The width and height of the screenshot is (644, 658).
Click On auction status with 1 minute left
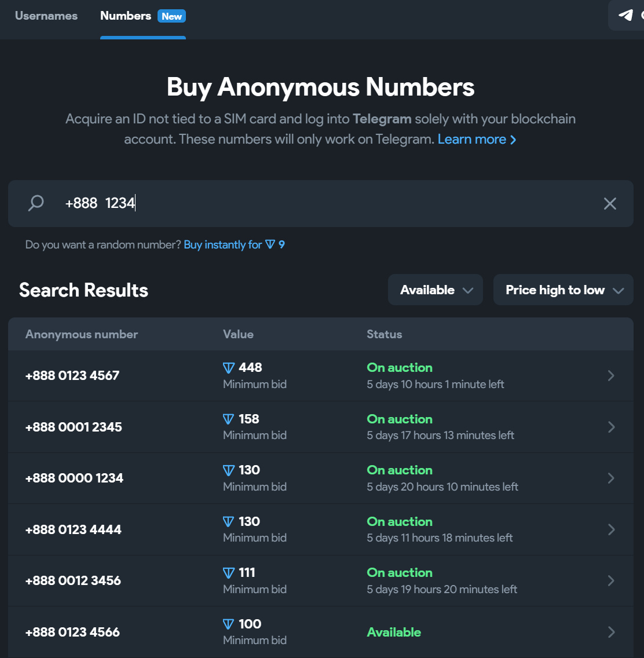click(x=400, y=368)
